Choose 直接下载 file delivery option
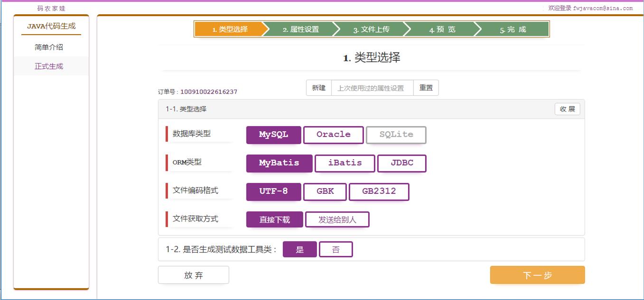 274,219
